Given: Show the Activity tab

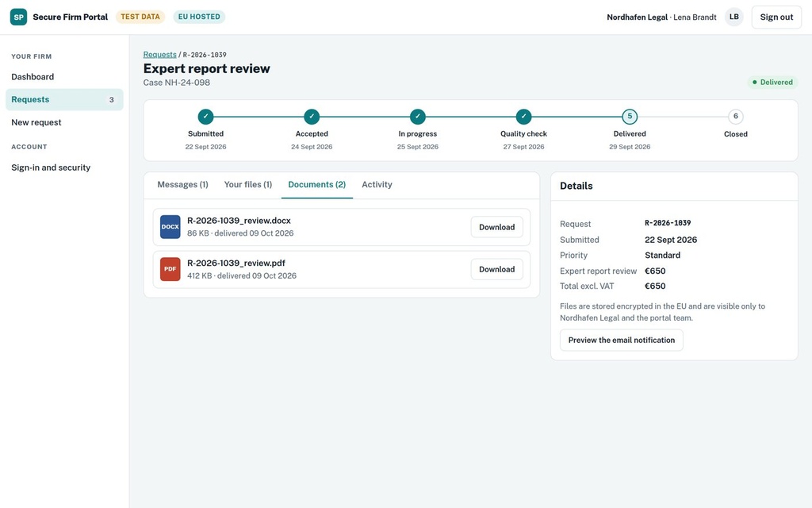Looking at the screenshot, I should pyautogui.click(x=377, y=184).
